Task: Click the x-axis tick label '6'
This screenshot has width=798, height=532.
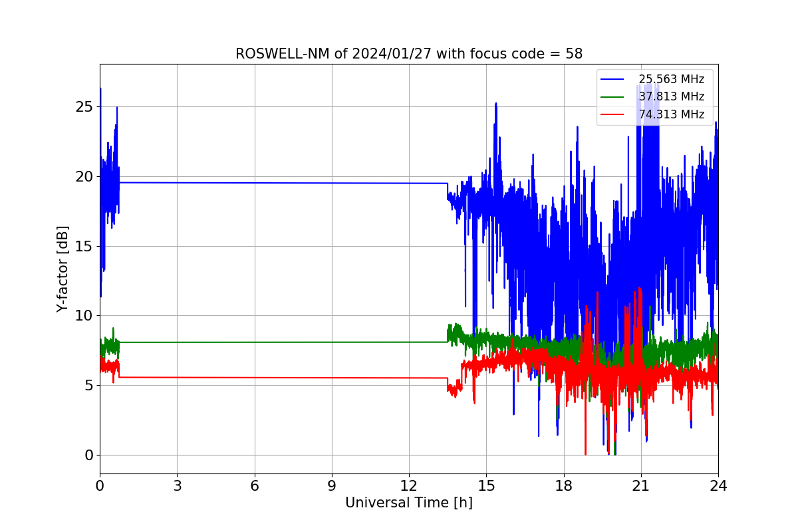Action: [254, 486]
